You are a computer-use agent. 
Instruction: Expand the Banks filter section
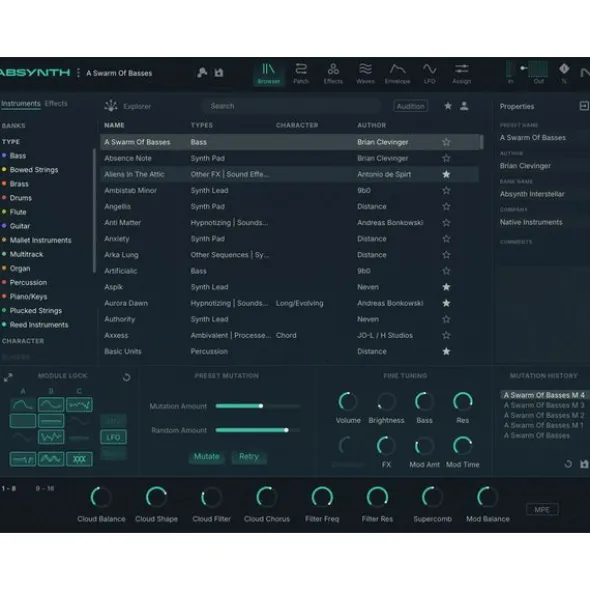14,126
